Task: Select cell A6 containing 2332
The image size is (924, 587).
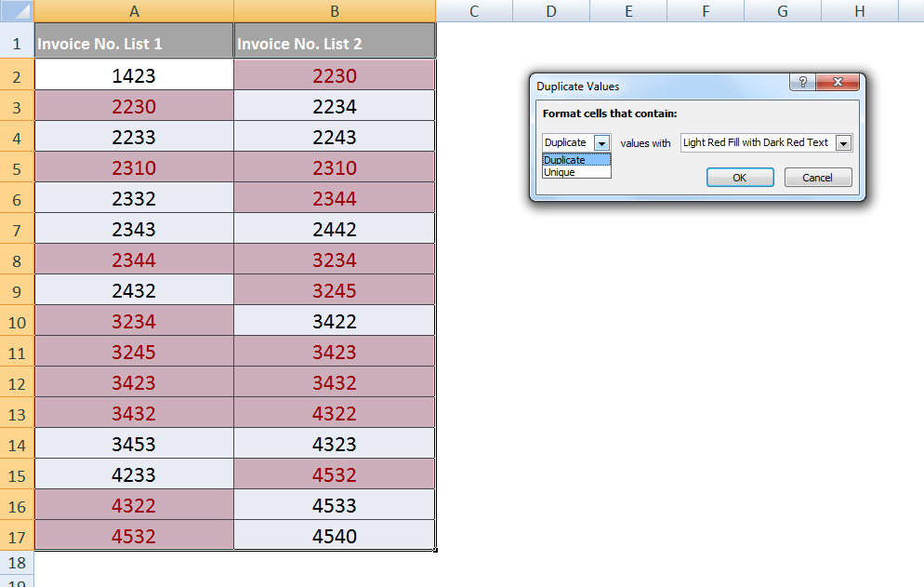Action: point(135,197)
